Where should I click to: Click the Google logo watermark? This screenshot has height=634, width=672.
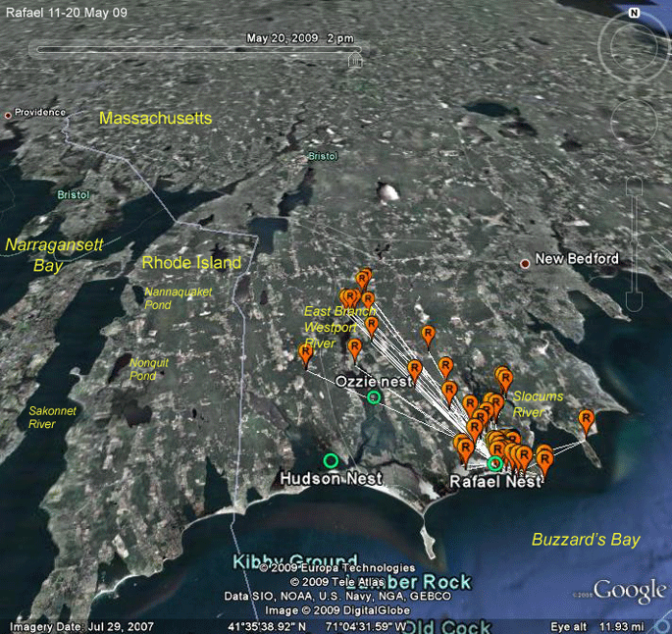pos(630,590)
